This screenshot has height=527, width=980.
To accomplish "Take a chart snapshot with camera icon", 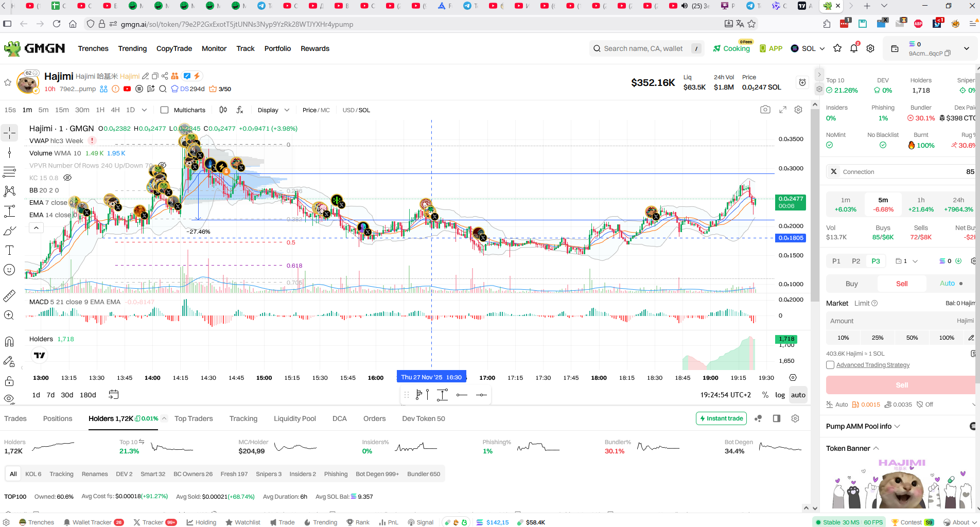I will (x=765, y=110).
